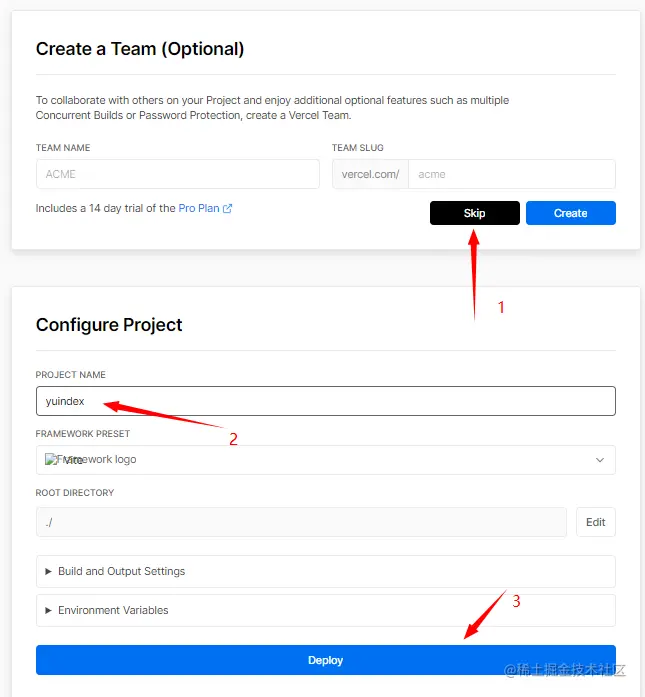Click the triangle beside Build and Output Settings

pos(48,571)
